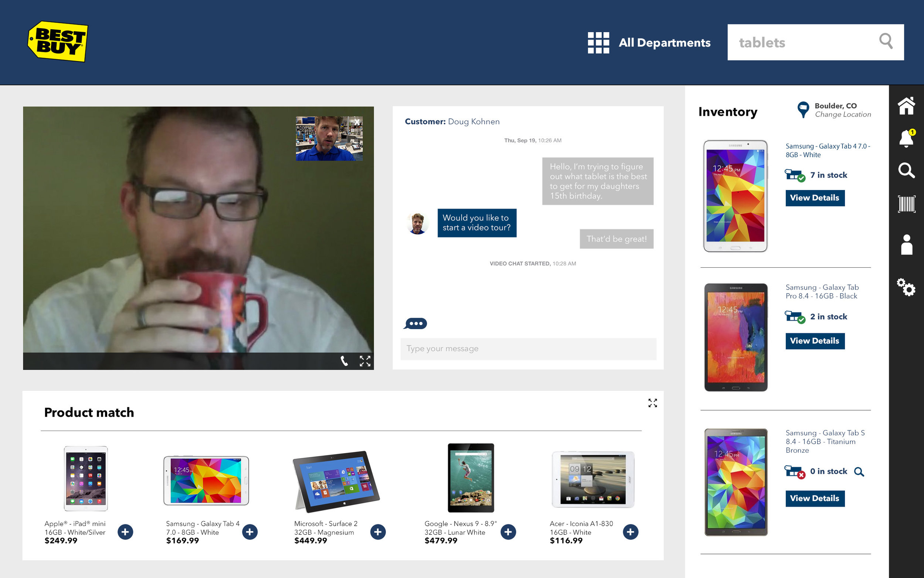Add Samsung Galaxy Tab 4 product match

pos(250,532)
